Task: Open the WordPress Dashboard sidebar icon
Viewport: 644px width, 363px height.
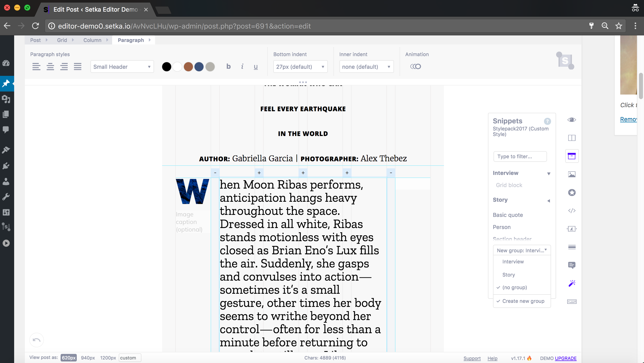Action: [6, 63]
